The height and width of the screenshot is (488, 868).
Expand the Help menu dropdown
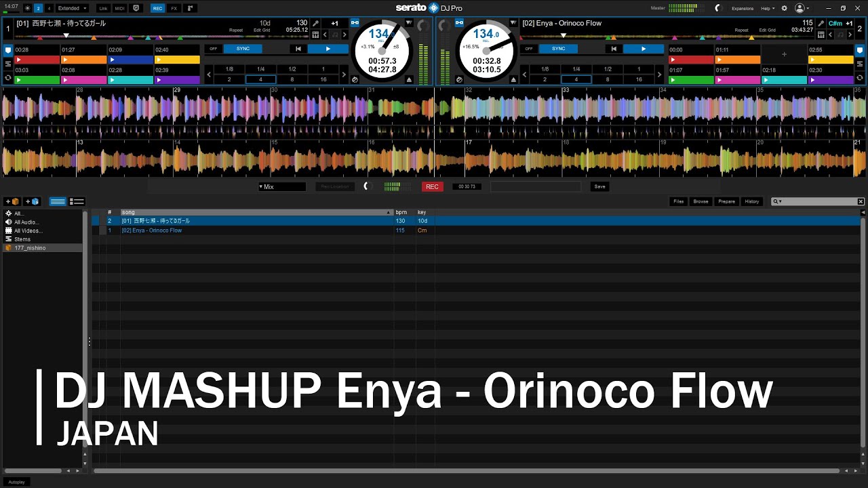768,8
